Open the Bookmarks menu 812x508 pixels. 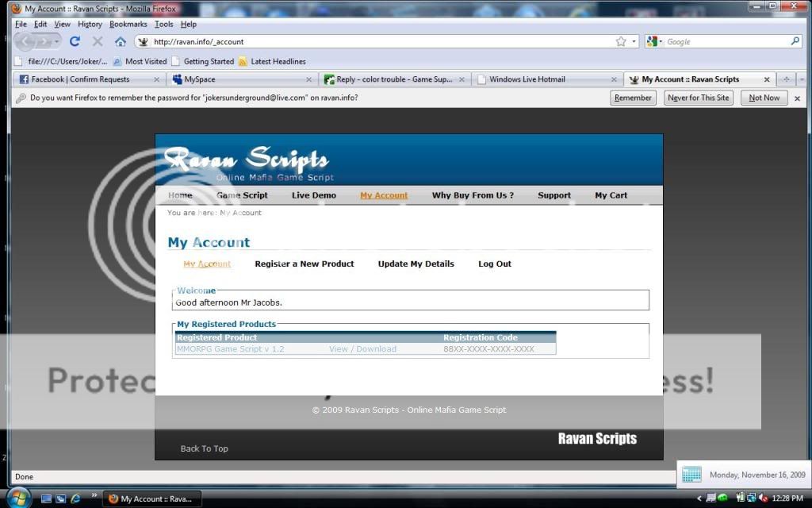128,24
